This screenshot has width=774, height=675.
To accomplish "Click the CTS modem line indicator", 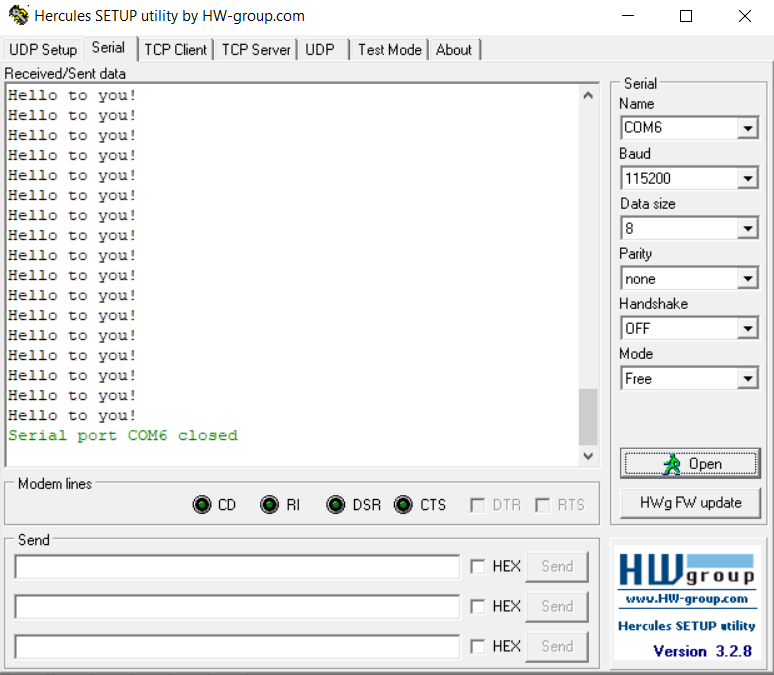I will pos(403,505).
